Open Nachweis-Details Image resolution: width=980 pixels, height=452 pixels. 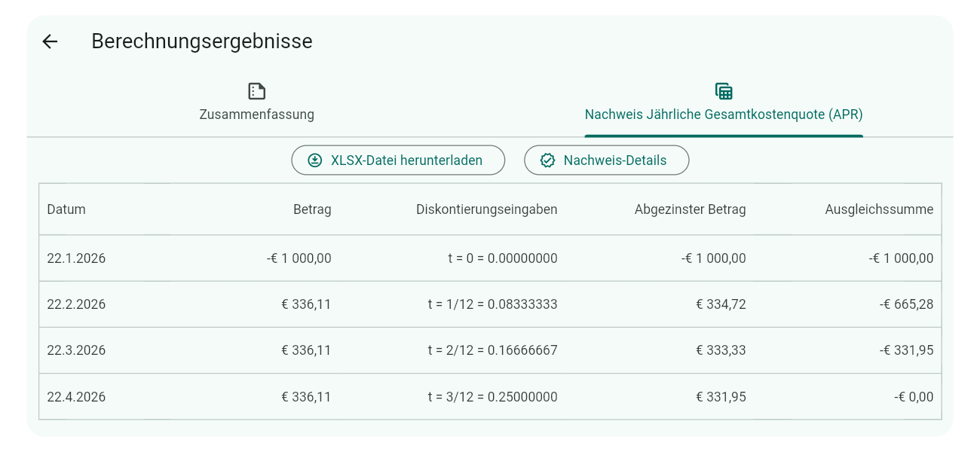click(x=607, y=160)
